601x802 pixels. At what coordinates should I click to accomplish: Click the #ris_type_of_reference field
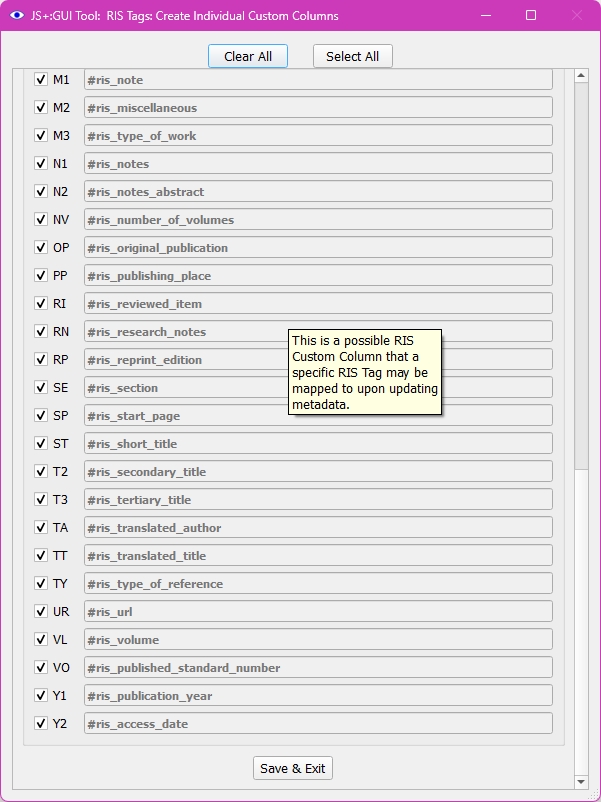(318, 584)
